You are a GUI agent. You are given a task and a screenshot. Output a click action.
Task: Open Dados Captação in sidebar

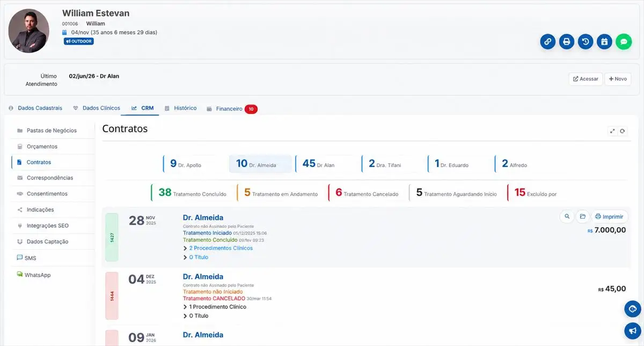52,242
